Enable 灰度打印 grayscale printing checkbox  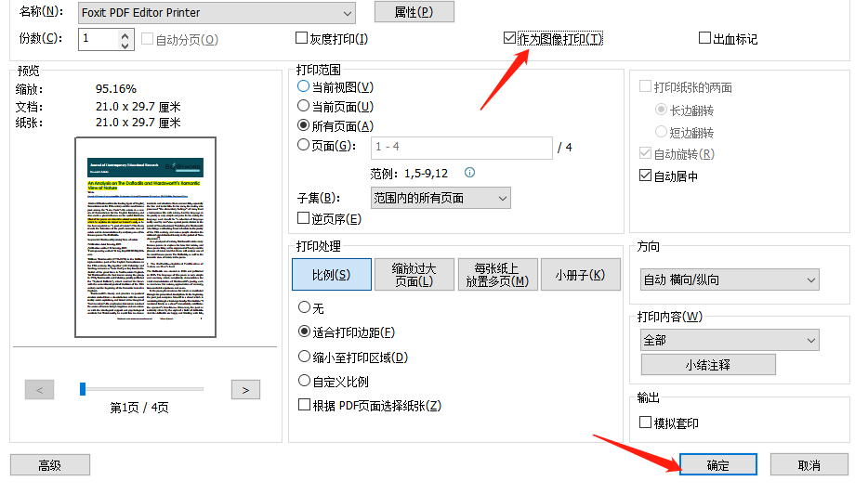pyautogui.click(x=301, y=39)
